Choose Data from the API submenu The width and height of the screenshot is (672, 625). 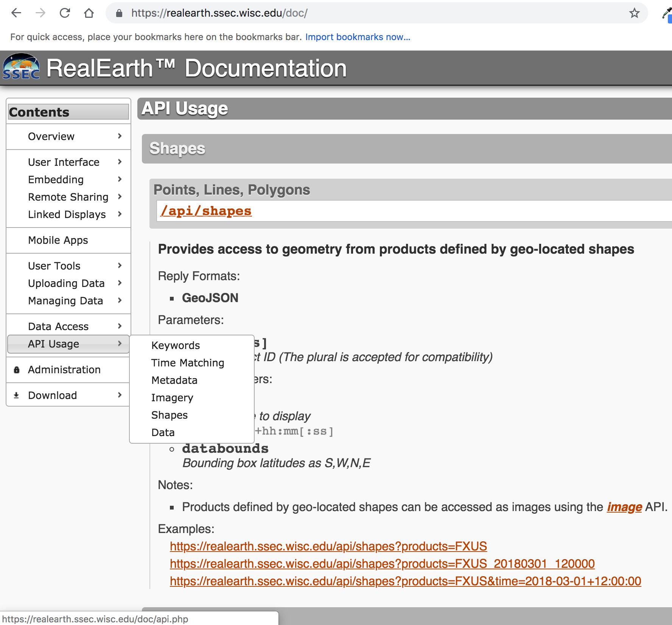(192, 433)
